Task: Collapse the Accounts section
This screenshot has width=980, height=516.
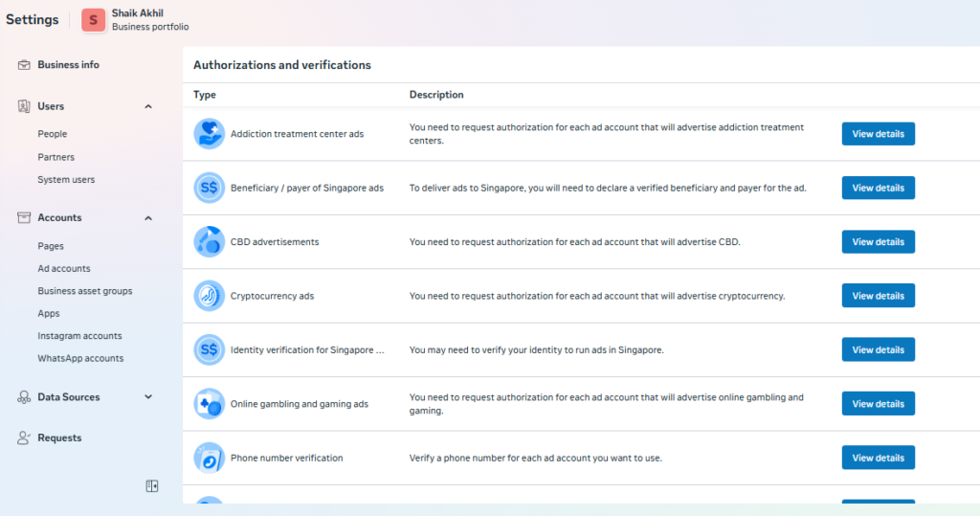Action: [x=148, y=218]
